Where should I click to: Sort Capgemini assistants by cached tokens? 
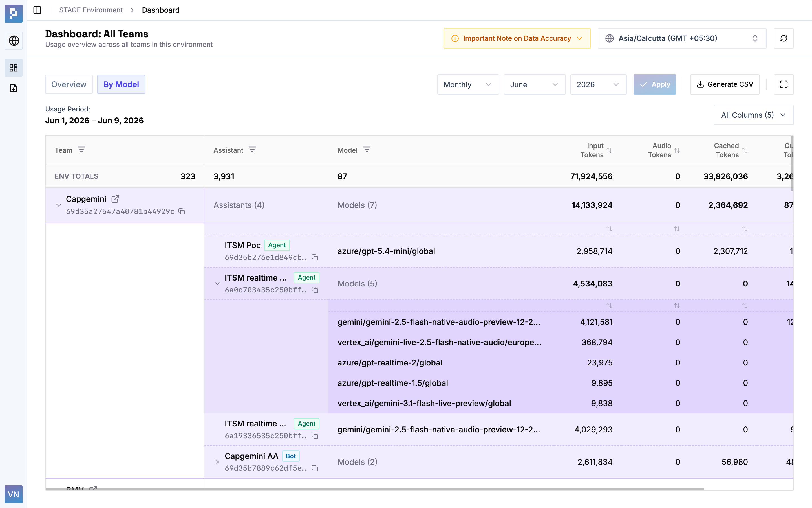click(745, 229)
